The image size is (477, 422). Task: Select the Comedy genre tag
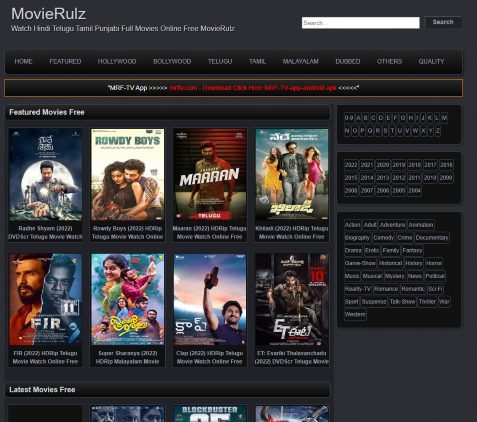click(384, 238)
